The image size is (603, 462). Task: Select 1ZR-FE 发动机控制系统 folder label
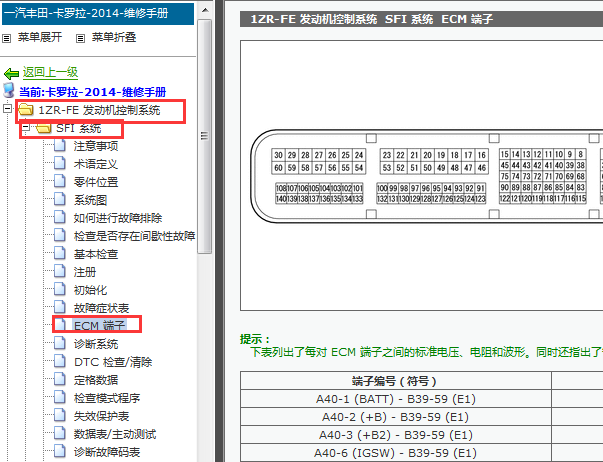click(99, 110)
